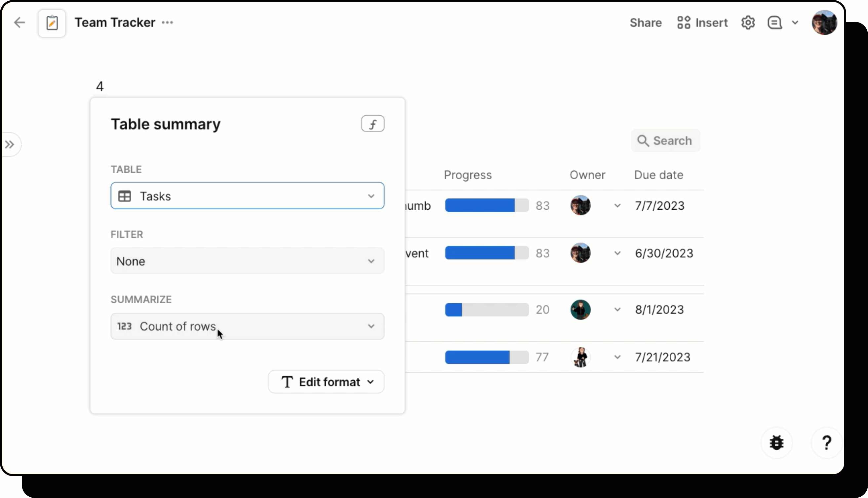The image size is (868, 498).
Task: Click your profile avatar in the corner
Action: point(824,22)
